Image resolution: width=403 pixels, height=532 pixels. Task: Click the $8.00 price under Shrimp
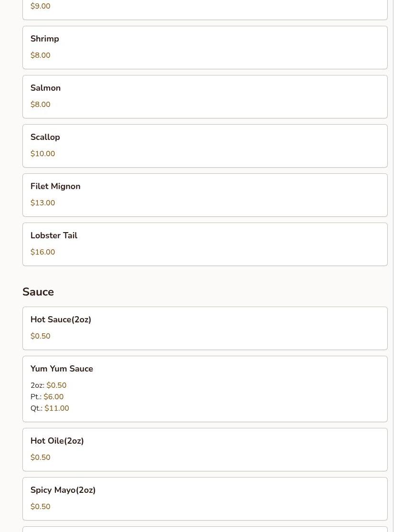click(x=40, y=55)
